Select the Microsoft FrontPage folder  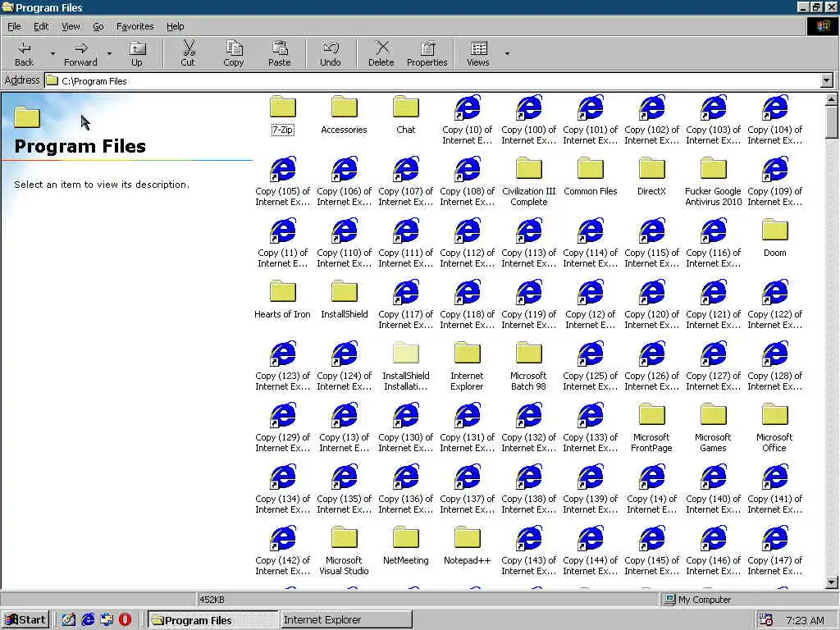point(652,428)
